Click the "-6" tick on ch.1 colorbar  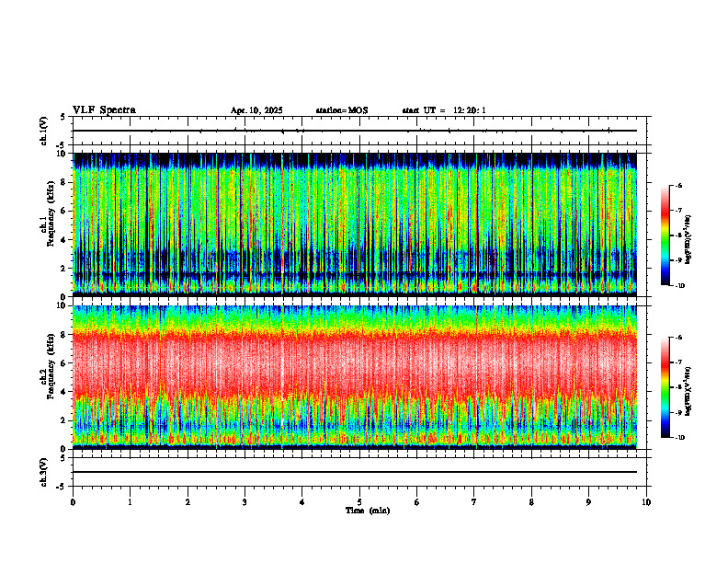(x=679, y=185)
